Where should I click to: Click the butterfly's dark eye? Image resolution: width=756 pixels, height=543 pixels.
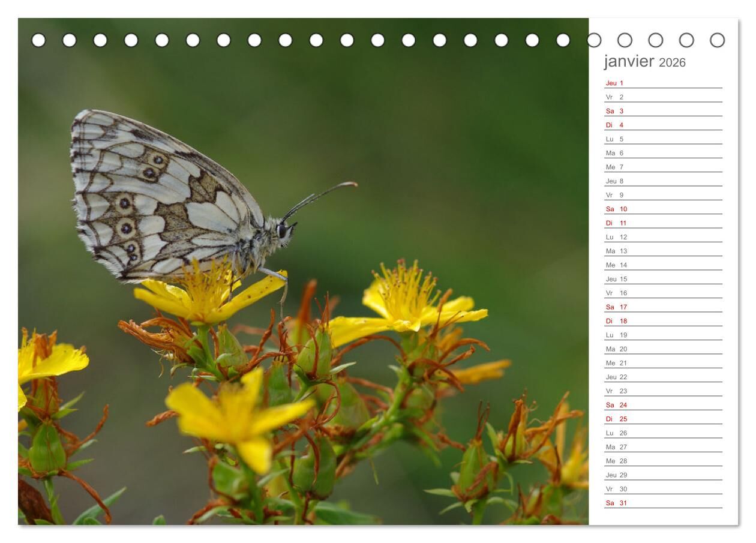coord(281,230)
